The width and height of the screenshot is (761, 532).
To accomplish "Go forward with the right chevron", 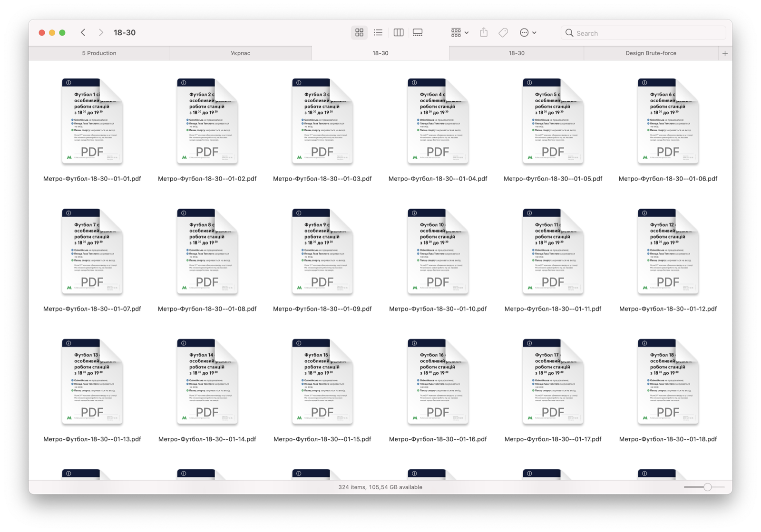I will [101, 32].
